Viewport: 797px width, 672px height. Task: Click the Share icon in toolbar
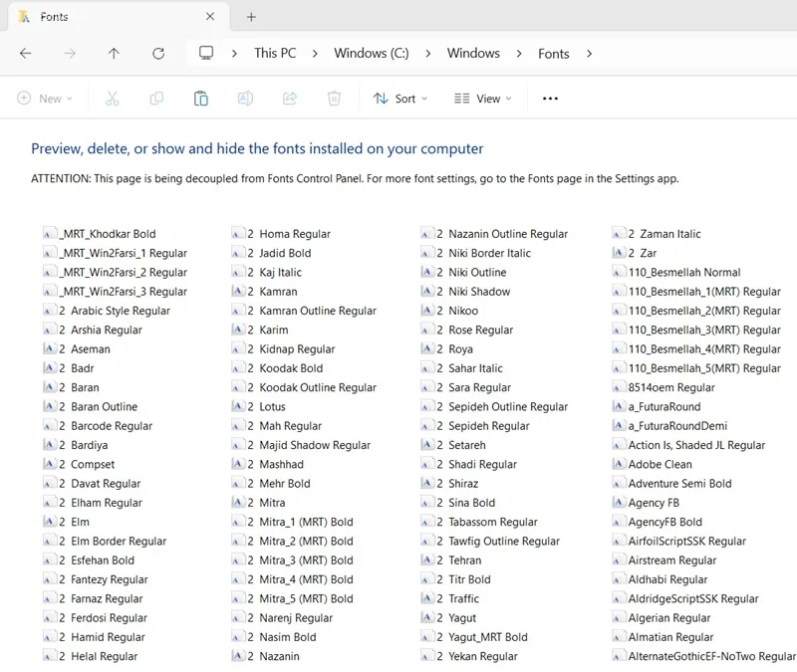tap(290, 99)
